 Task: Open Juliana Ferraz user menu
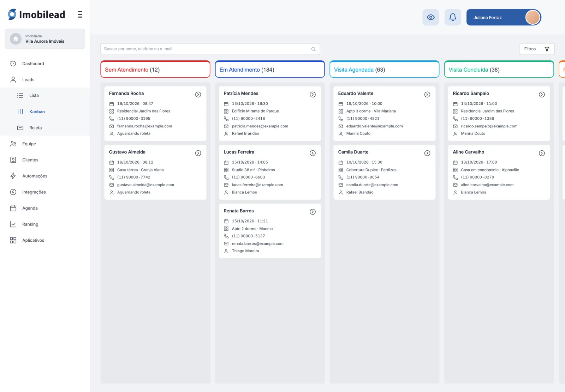(504, 17)
